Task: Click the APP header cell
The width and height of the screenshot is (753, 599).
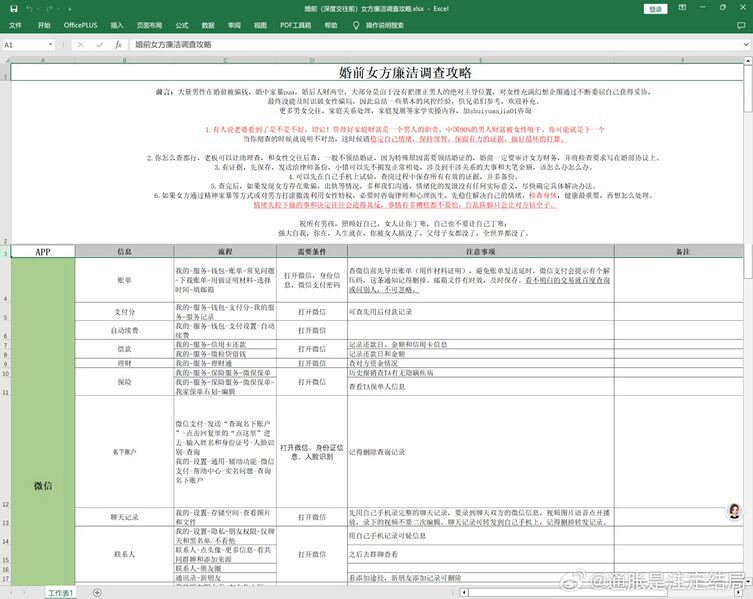Action: 43,252
